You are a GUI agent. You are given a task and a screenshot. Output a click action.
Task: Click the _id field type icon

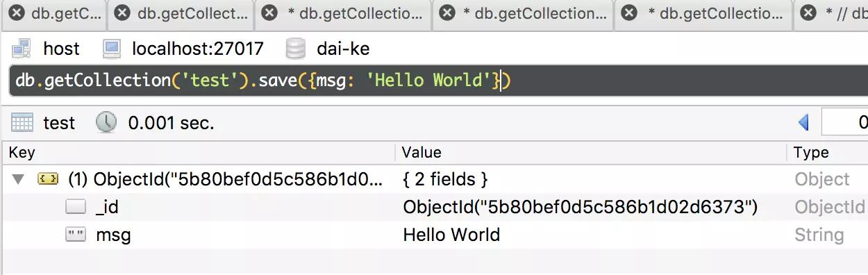click(76, 207)
